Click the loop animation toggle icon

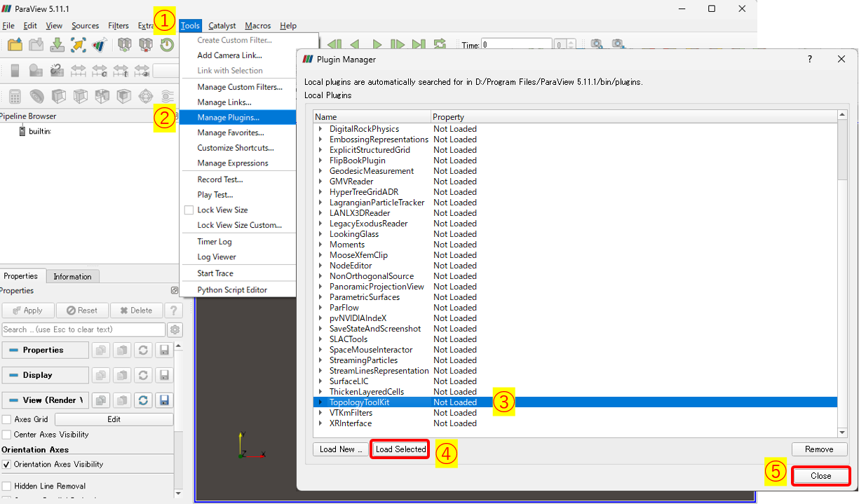coord(440,45)
